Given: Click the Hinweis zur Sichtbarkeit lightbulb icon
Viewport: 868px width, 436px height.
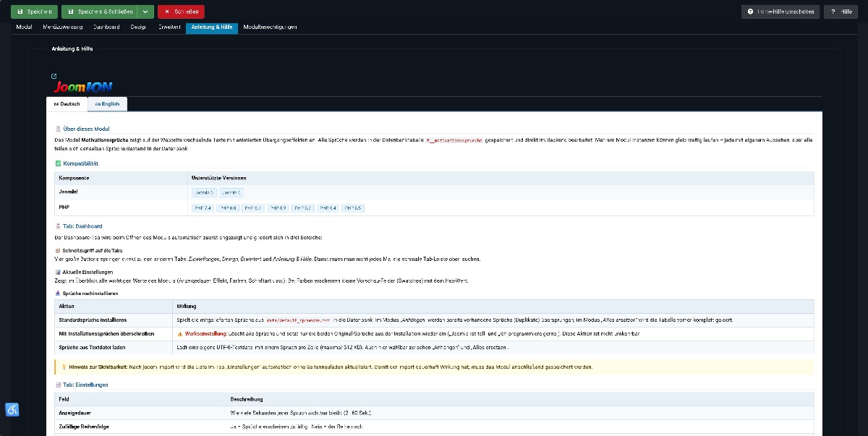Looking at the screenshot, I should click(x=64, y=367).
